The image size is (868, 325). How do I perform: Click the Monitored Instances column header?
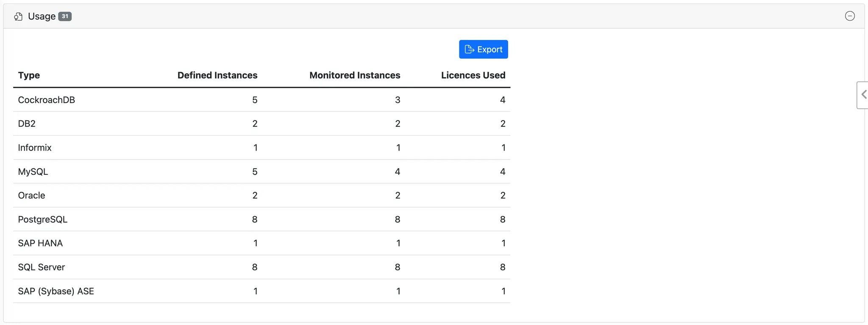[355, 75]
